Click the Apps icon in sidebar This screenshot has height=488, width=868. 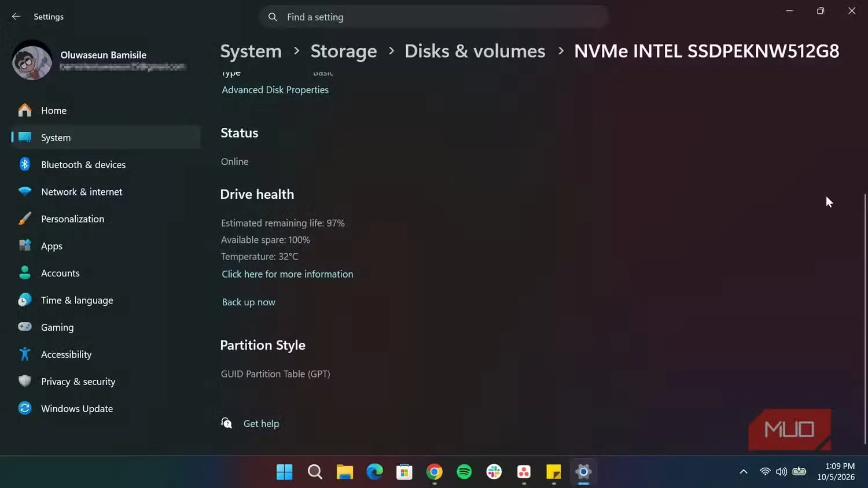coord(25,246)
